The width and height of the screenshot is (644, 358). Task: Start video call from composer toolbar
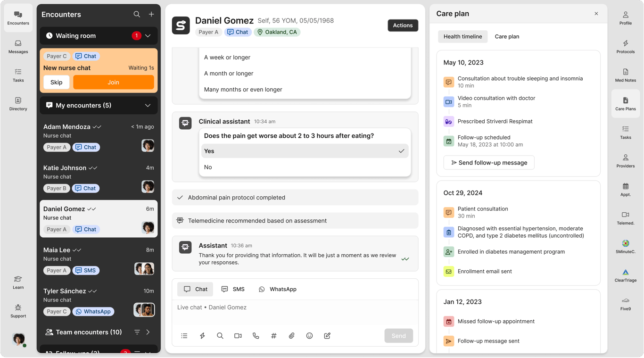[x=238, y=336]
